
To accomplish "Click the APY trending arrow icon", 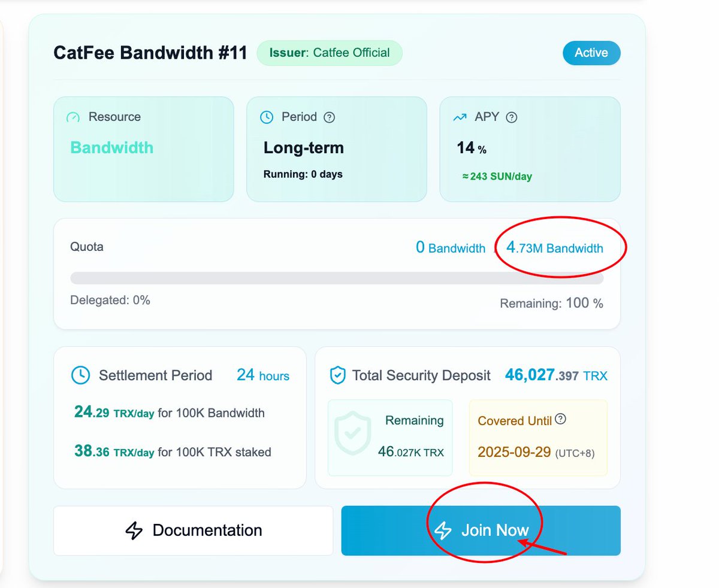I will coord(460,117).
